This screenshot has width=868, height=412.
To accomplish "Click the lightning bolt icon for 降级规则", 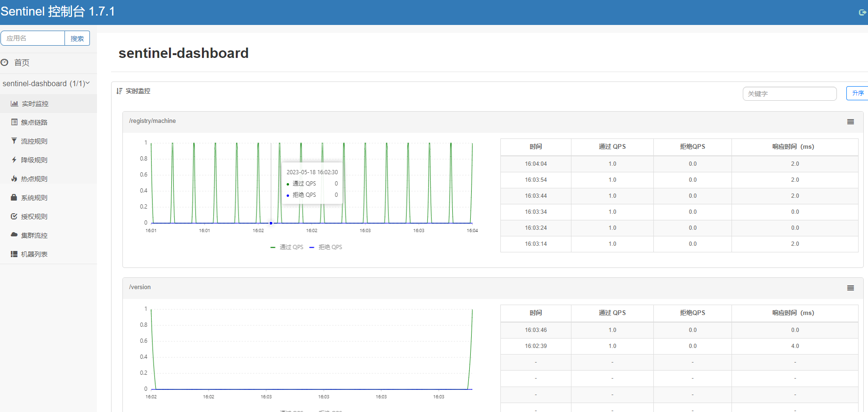I will point(14,160).
